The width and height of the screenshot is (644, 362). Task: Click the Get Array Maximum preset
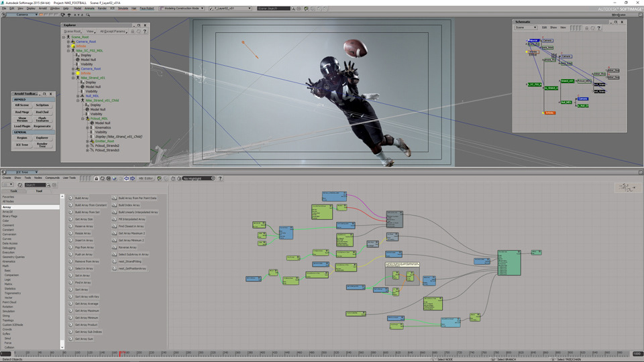87,310
